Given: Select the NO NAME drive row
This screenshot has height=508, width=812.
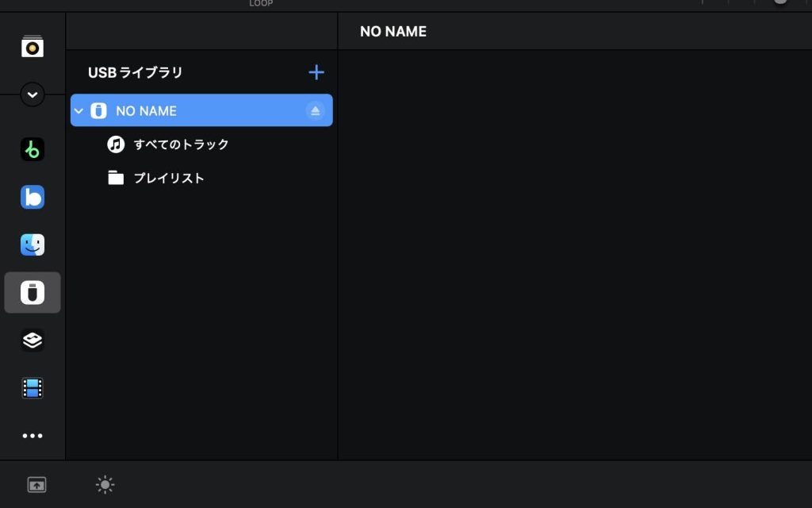Looking at the screenshot, I should point(198,111).
